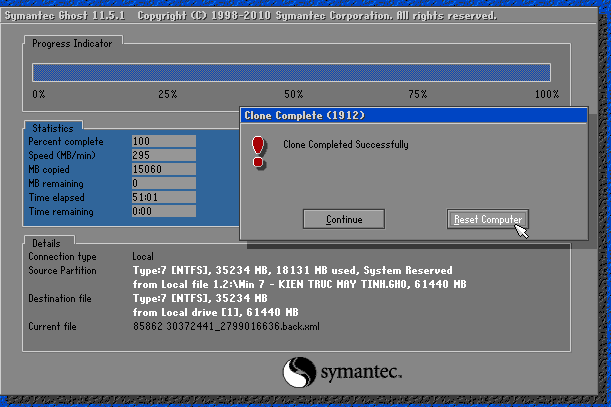Click the Reset Computer button
The width and height of the screenshot is (611, 407).
(x=487, y=219)
